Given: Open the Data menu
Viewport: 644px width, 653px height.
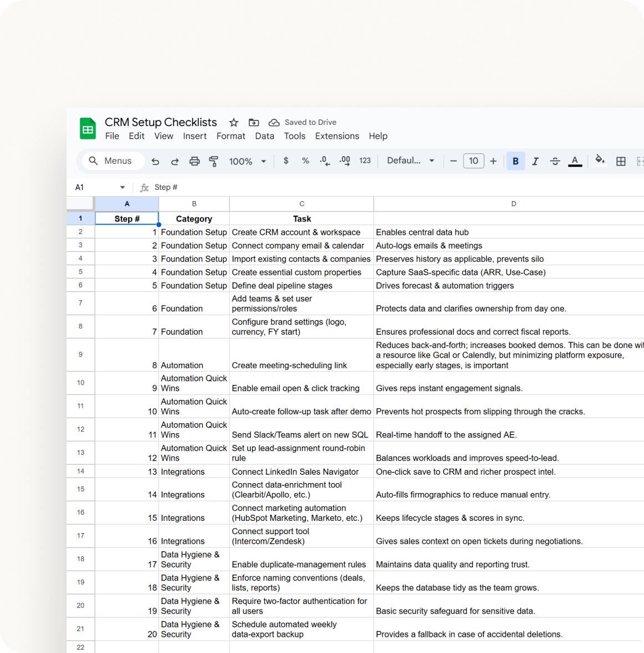Looking at the screenshot, I should tap(264, 136).
